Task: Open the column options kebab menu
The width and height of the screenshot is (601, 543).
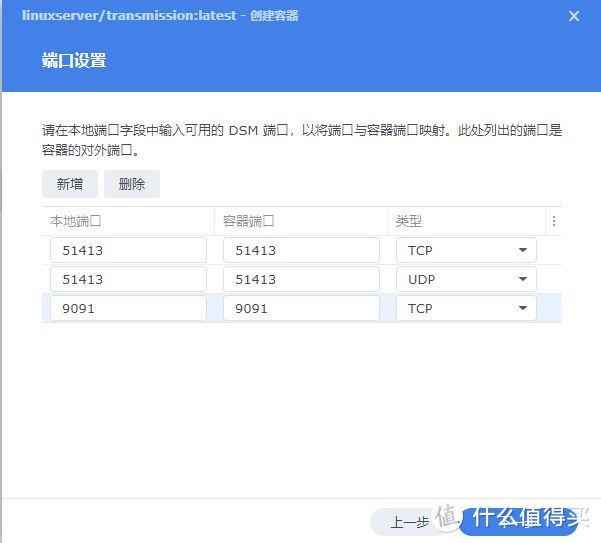Action: (x=554, y=221)
